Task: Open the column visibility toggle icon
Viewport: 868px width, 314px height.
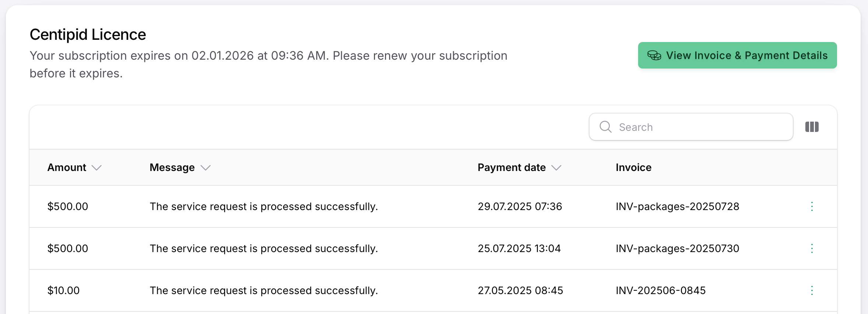Action: 812,127
